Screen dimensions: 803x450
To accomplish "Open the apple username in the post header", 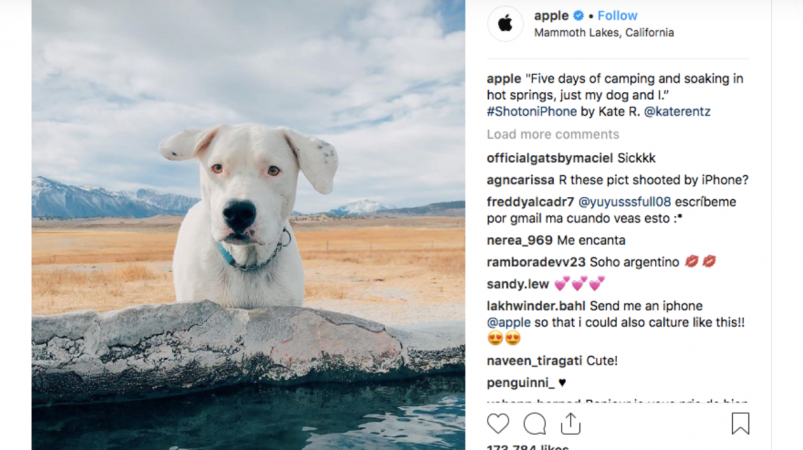I will [551, 16].
